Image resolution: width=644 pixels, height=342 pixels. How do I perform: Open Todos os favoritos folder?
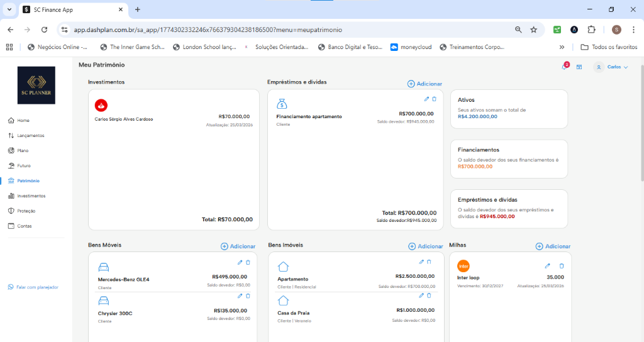click(x=609, y=47)
